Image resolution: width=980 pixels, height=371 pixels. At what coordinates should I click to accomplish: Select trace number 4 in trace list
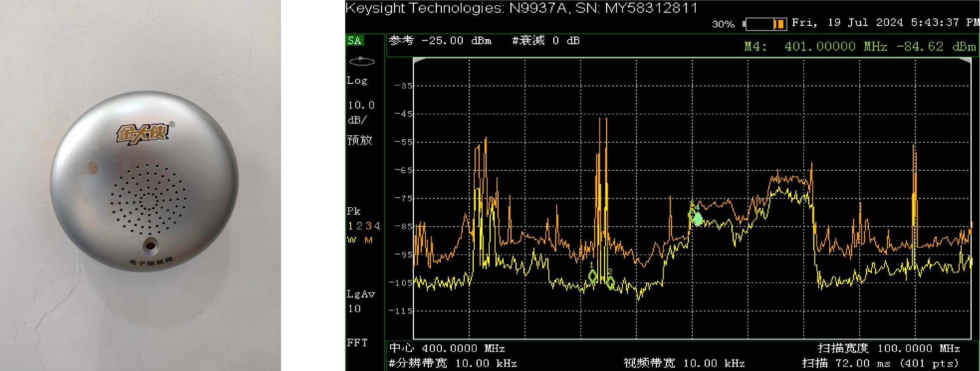pos(377,226)
